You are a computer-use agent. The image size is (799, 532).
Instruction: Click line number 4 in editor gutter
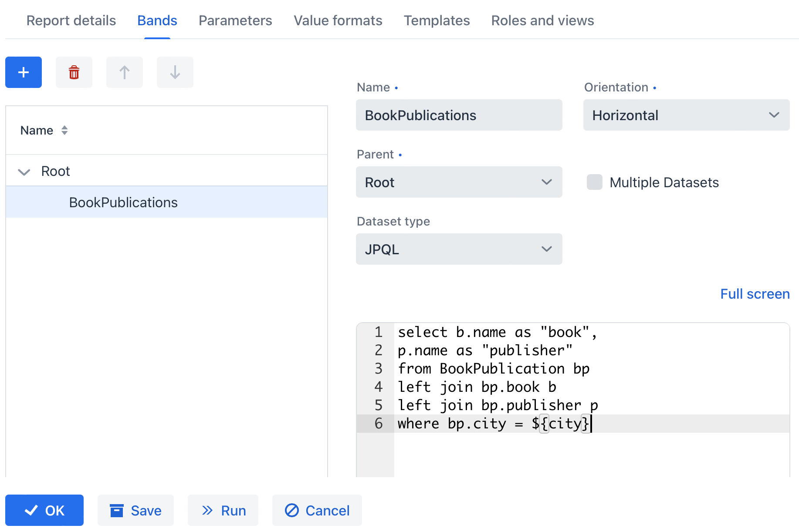[378, 387]
